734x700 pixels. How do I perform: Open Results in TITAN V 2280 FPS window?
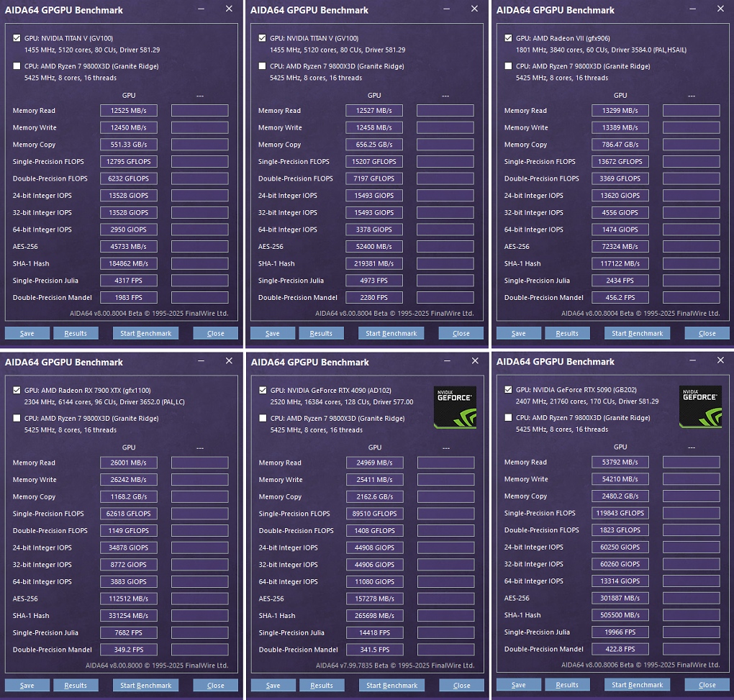pyautogui.click(x=321, y=333)
